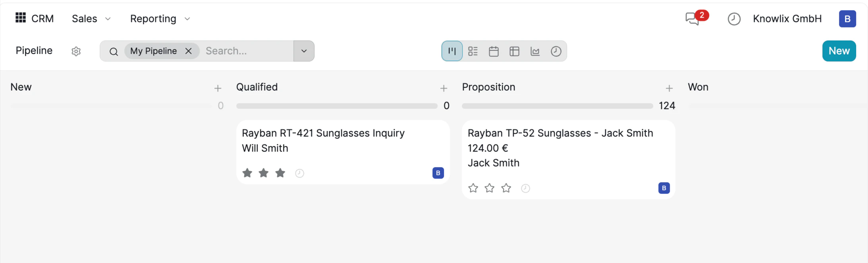Set third star on Jack Smith card
The height and width of the screenshot is (263, 868).
[506, 188]
